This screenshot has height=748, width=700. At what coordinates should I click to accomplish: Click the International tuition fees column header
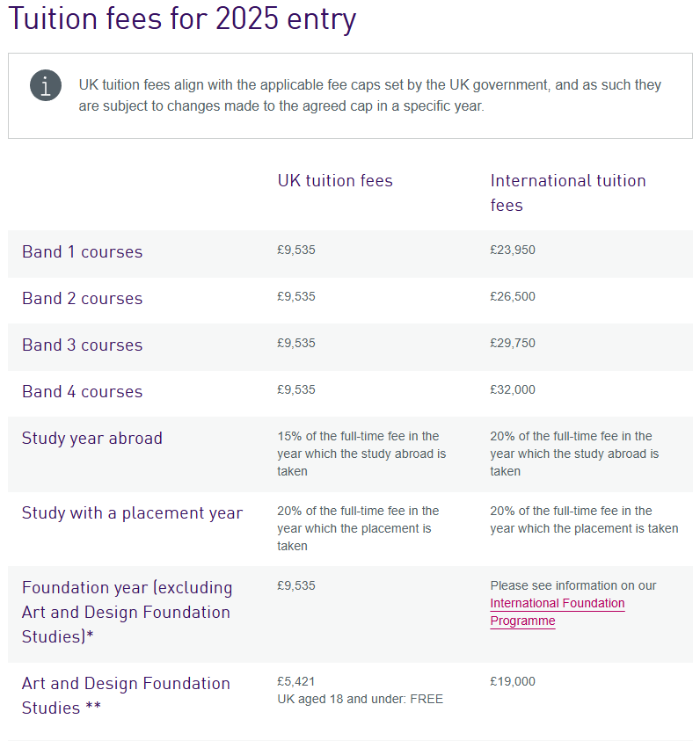(567, 192)
